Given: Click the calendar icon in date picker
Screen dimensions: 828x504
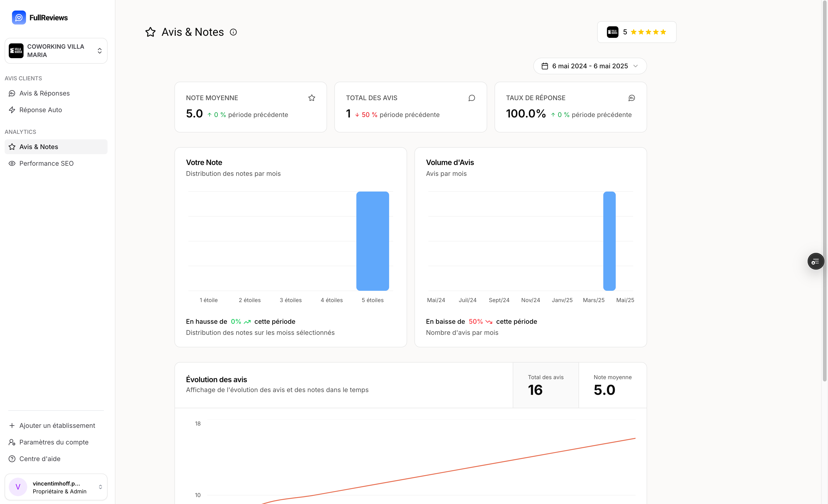Looking at the screenshot, I should [x=545, y=66].
